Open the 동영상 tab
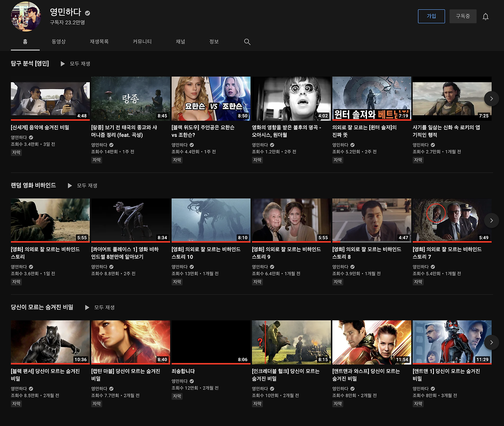Screen dimensions: 504x426 pos(59,42)
